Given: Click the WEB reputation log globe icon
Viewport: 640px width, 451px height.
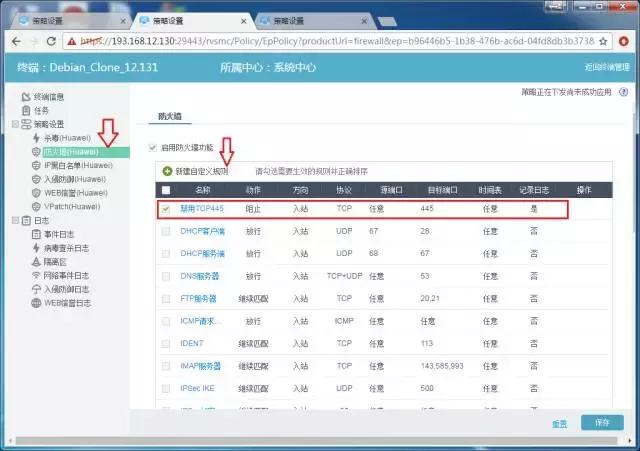Looking at the screenshot, I should tap(36, 303).
